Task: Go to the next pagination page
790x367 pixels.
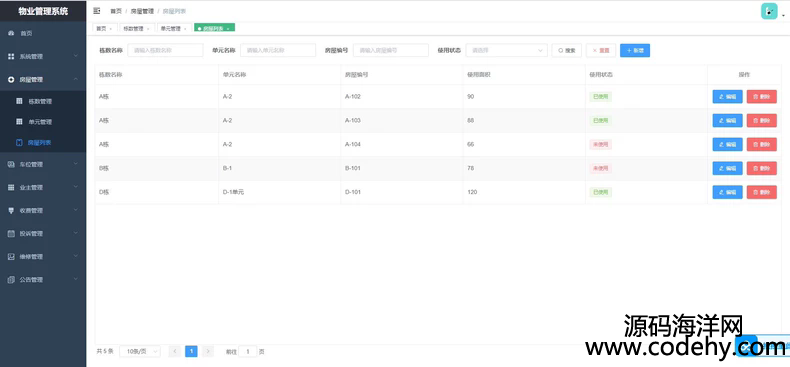Action: pyautogui.click(x=208, y=351)
